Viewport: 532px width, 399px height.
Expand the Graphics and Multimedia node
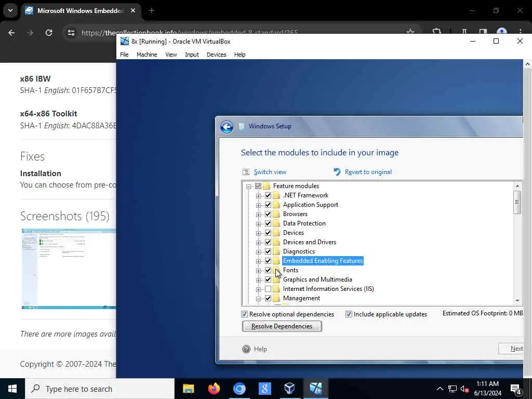[x=259, y=280]
